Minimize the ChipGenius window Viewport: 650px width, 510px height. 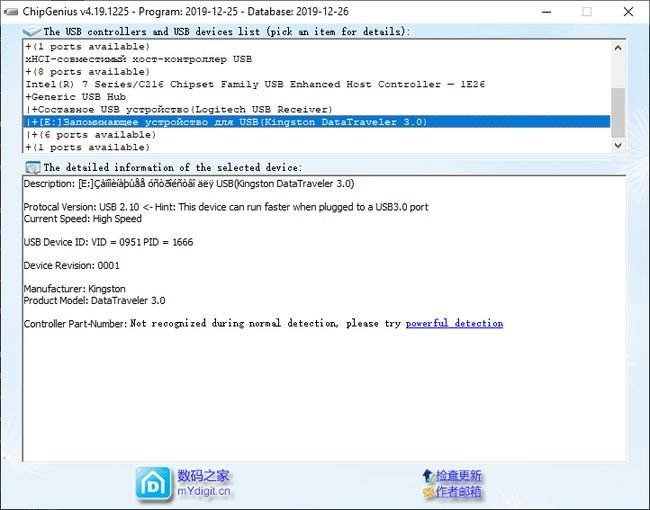coord(547,12)
